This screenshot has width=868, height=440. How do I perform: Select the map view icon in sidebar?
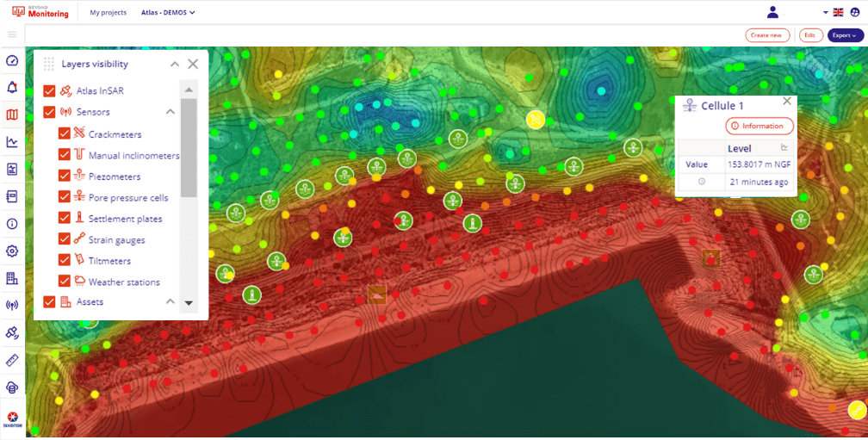(12, 115)
